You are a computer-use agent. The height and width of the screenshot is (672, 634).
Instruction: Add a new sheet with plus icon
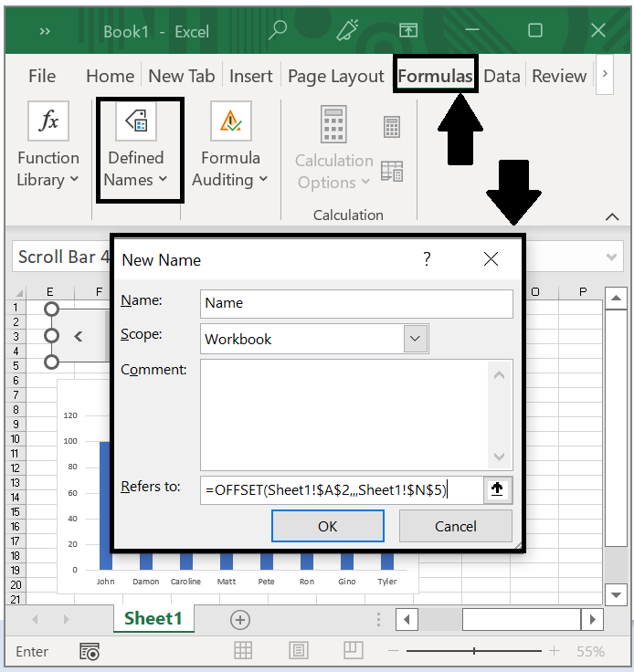[240, 619]
